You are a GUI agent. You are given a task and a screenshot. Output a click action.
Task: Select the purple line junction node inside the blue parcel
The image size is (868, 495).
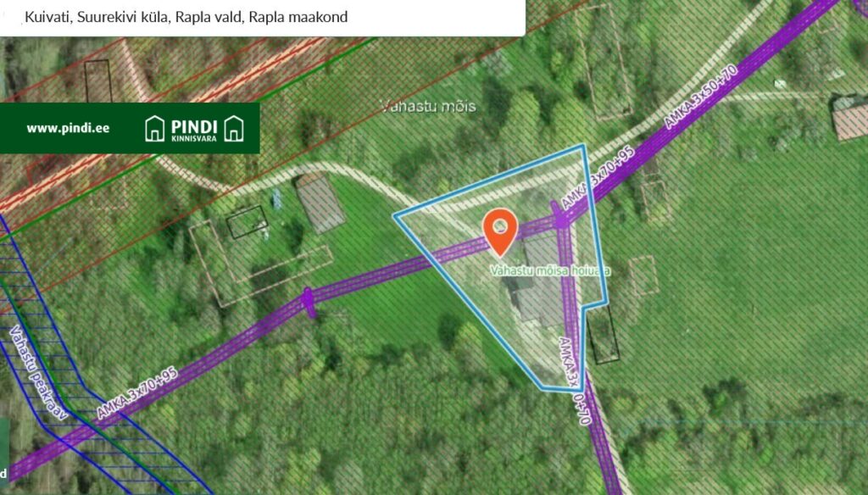pyautogui.click(x=561, y=220)
